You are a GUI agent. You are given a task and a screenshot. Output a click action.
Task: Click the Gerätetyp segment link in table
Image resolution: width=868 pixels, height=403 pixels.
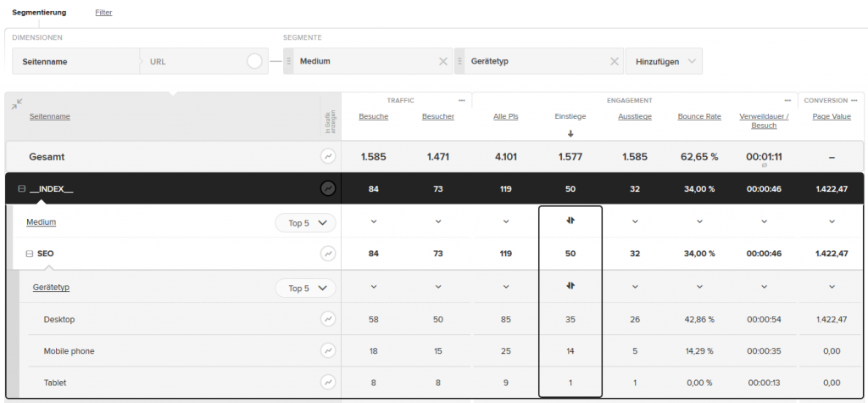click(51, 287)
